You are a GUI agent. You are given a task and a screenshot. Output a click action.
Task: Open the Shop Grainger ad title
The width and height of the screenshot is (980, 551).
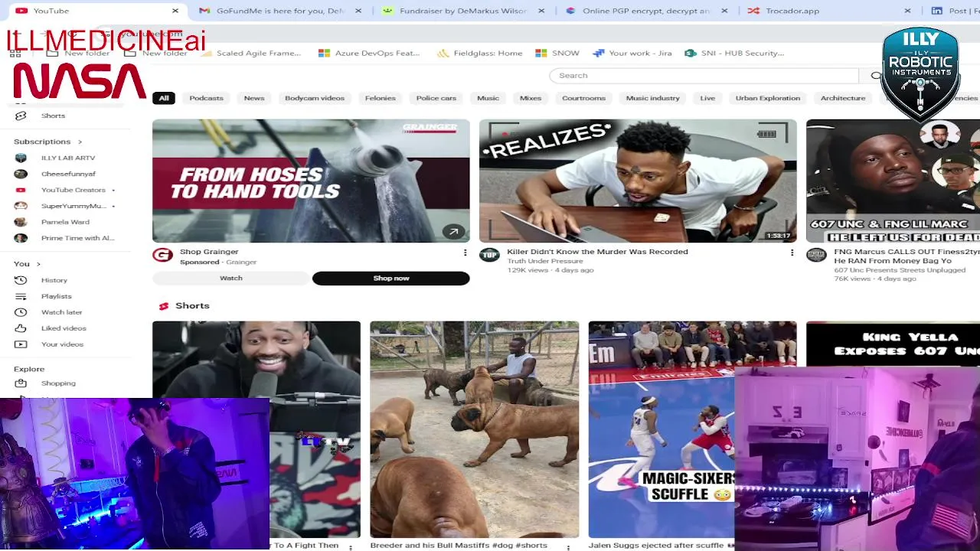pyautogui.click(x=209, y=252)
